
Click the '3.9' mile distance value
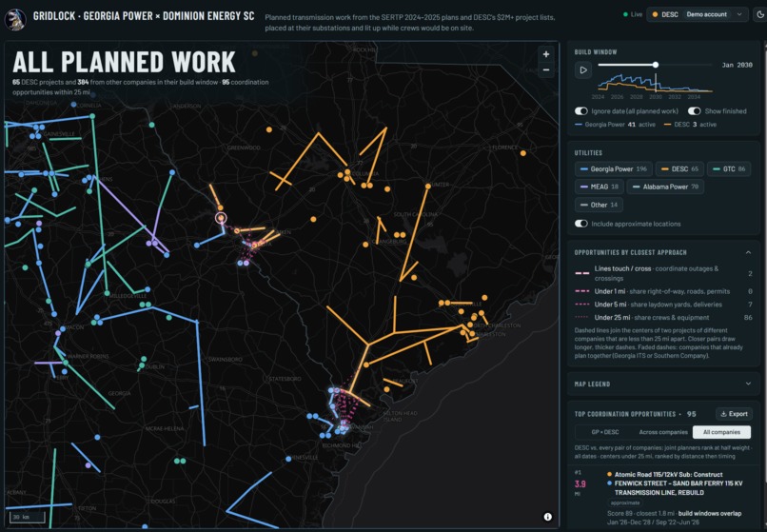(580, 484)
